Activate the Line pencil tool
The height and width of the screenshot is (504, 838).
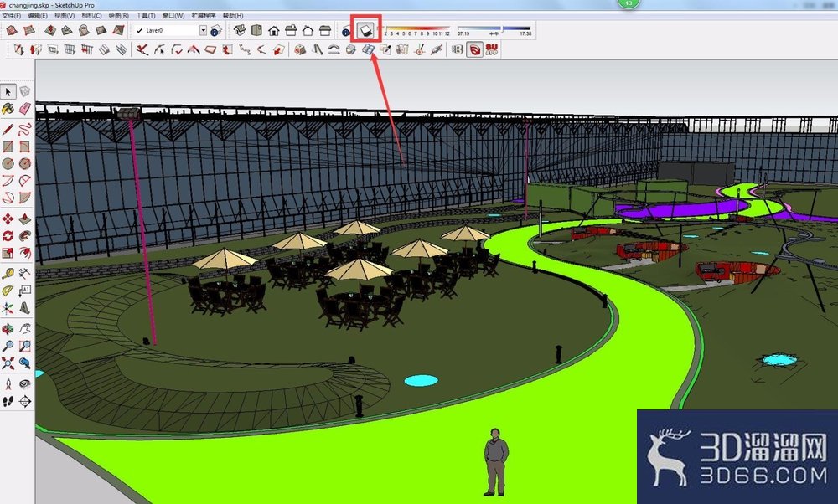[8, 130]
